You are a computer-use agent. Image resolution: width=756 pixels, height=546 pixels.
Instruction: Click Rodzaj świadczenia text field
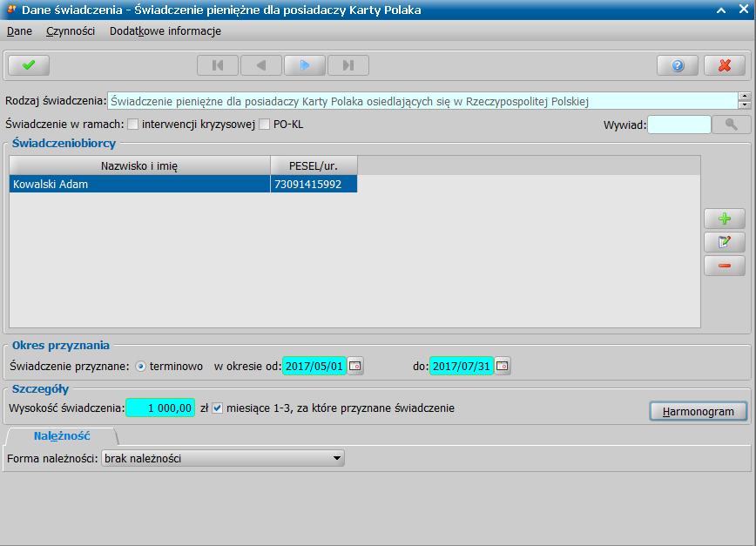point(422,101)
